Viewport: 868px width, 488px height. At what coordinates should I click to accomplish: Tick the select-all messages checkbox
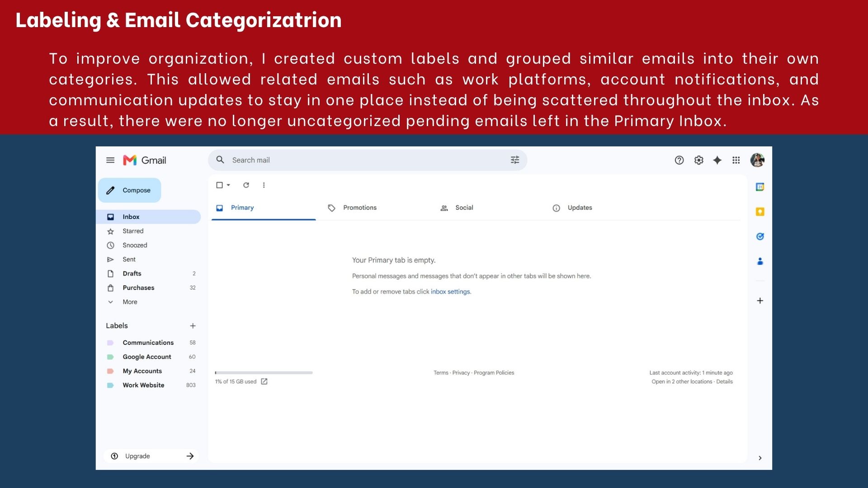(219, 185)
